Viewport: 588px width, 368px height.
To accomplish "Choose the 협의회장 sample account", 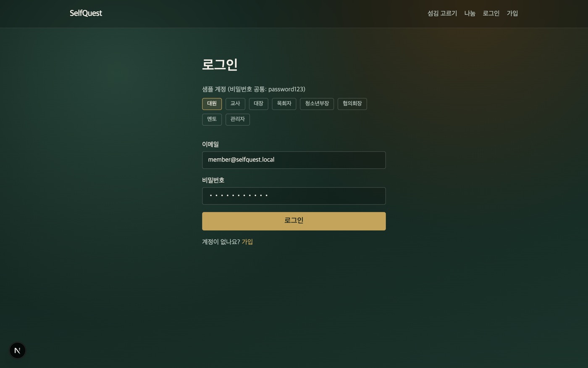I will point(352,104).
